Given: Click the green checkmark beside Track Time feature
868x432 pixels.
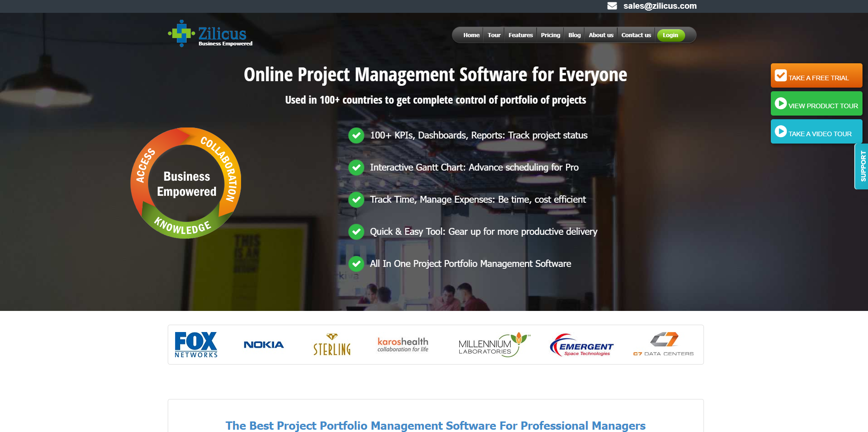Looking at the screenshot, I should coord(357,199).
